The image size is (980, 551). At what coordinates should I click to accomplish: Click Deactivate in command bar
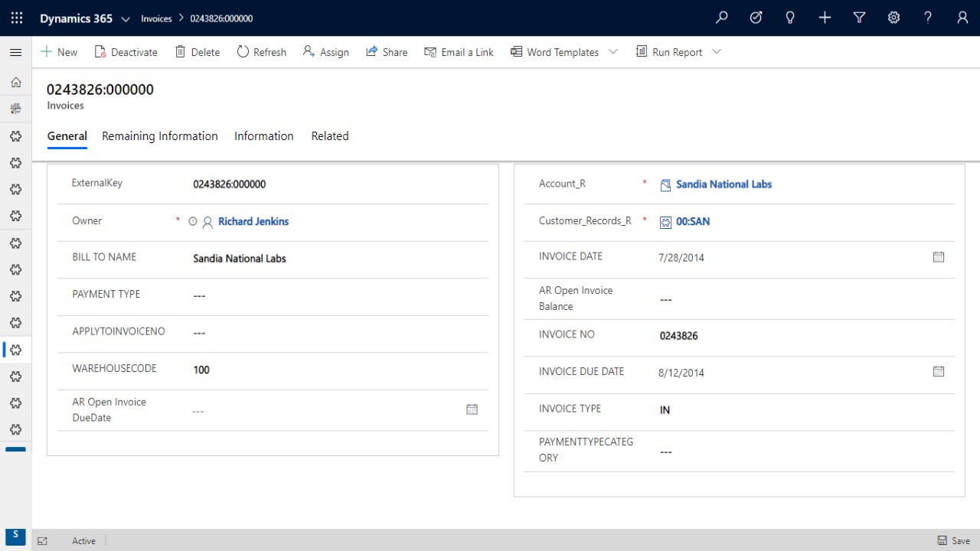click(126, 52)
